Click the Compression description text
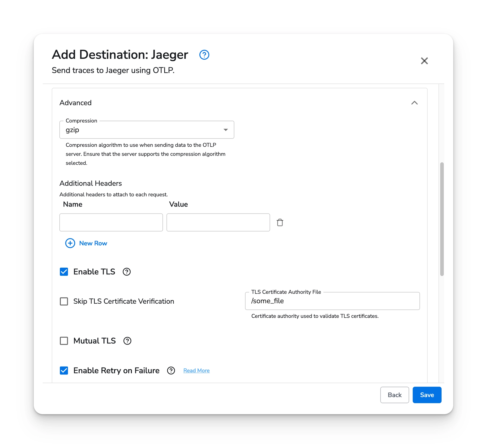487x448 pixels. point(146,154)
